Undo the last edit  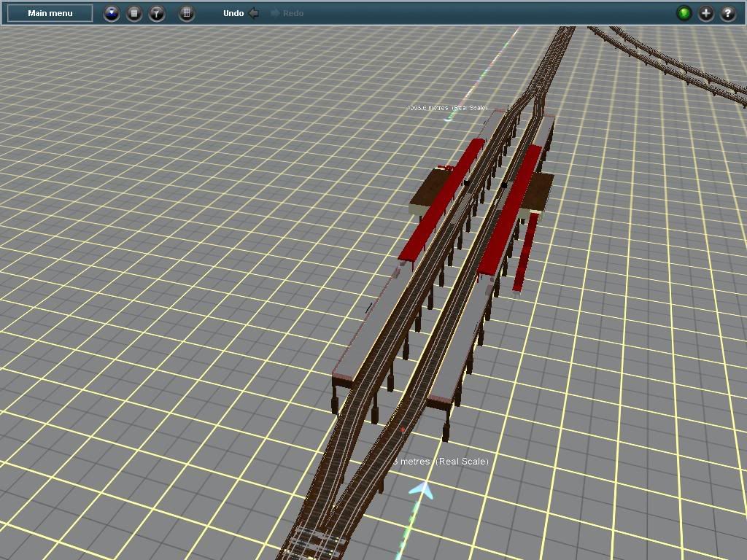click(x=241, y=13)
